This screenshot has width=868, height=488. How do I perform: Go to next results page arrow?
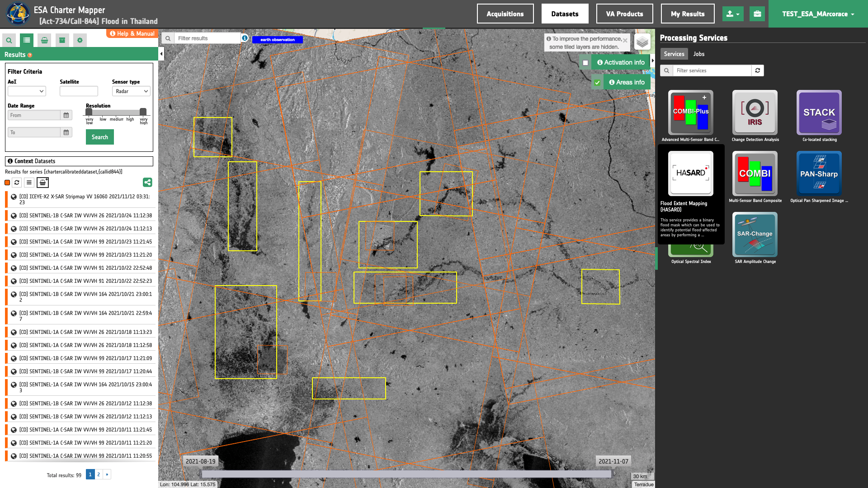pos(107,474)
